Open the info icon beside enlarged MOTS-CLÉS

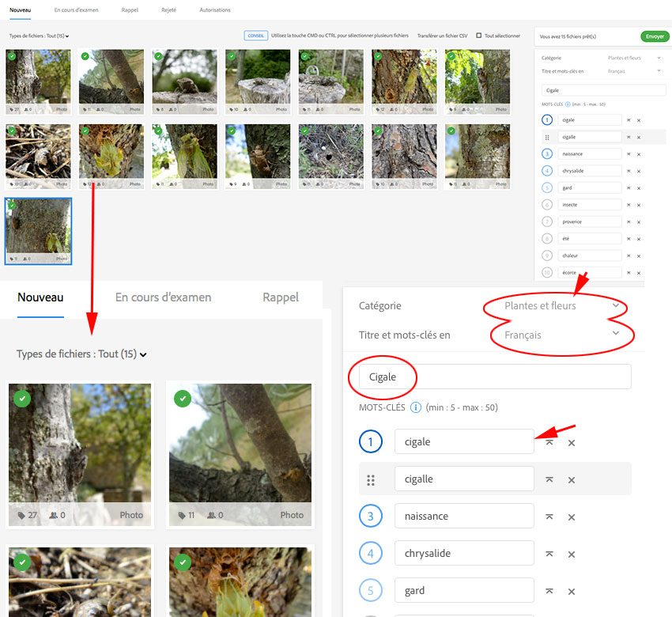415,407
